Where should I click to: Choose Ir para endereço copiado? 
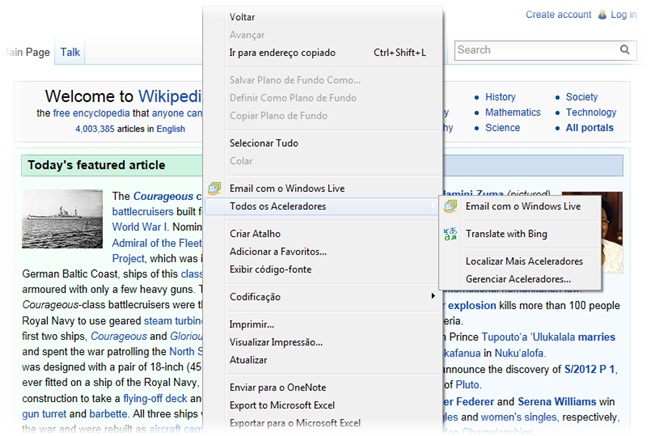pos(282,53)
